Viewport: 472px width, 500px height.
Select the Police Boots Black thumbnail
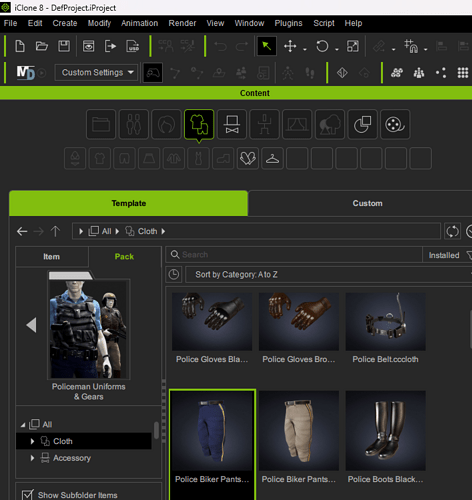(386, 431)
